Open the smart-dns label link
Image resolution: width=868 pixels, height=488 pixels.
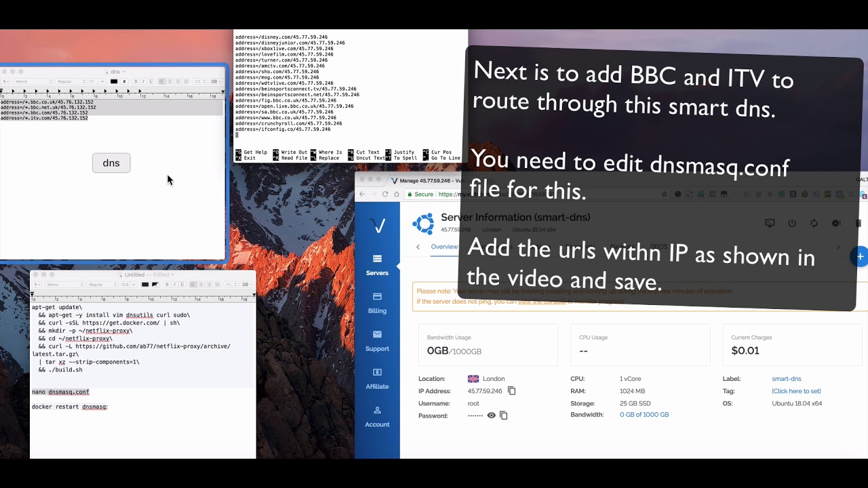pos(787,379)
